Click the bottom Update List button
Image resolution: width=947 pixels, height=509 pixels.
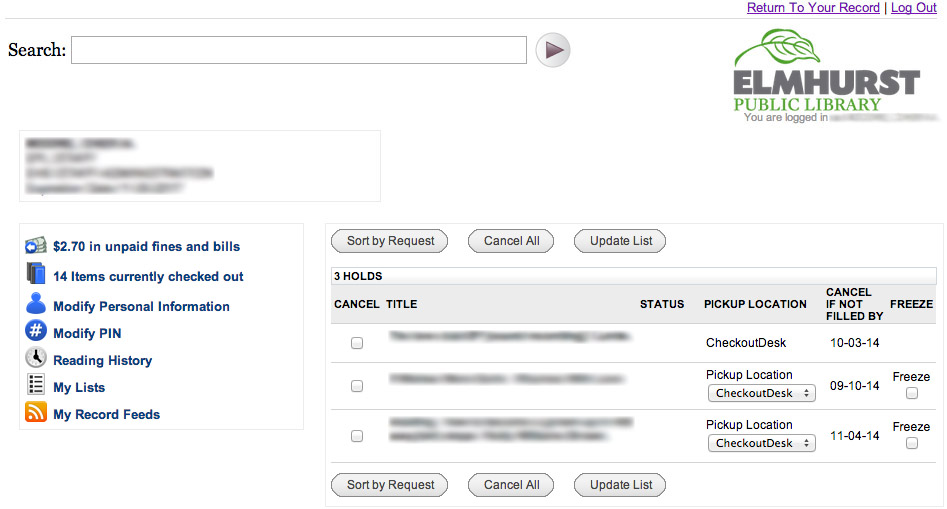(620, 485)
